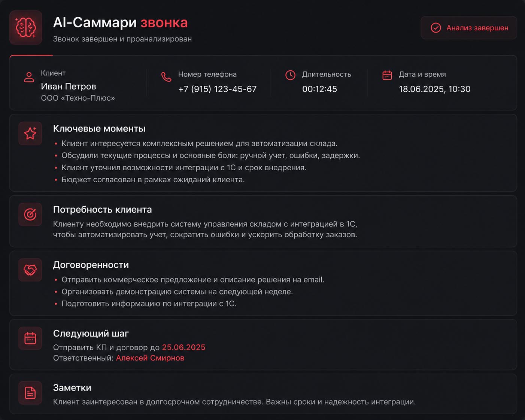This screenshot has width=525, height=420.
Task: Click the check circle icon in status badge
Action: tap(436, 28)
